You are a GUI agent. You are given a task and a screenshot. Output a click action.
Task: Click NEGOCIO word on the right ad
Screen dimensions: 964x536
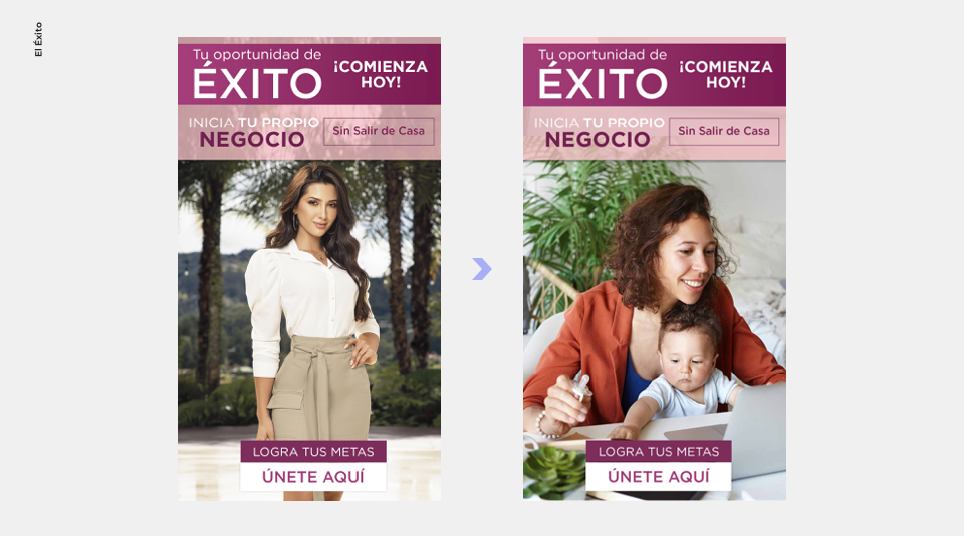click(598, 140)
